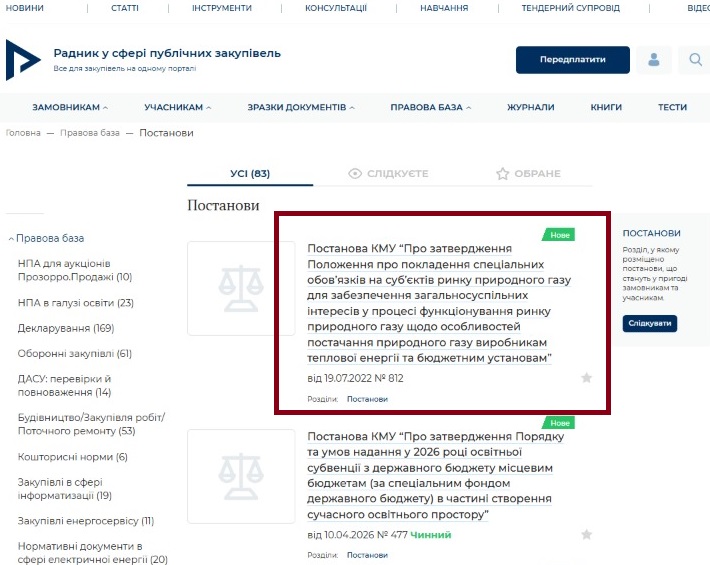This screenshot has height=565, width=710.
Task: Expand the УЧАСНИКАМ dropdown menu
Action: point(178,107)
